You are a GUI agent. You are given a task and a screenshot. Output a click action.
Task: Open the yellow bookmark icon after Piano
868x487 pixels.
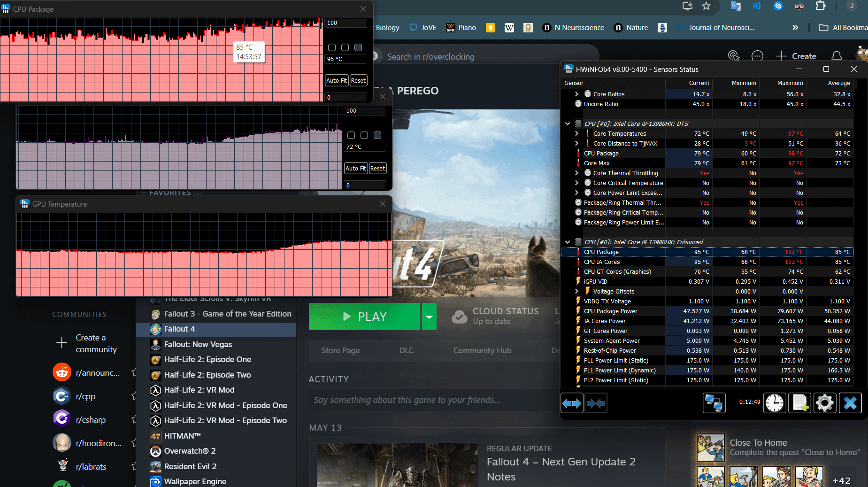(491, 28)
